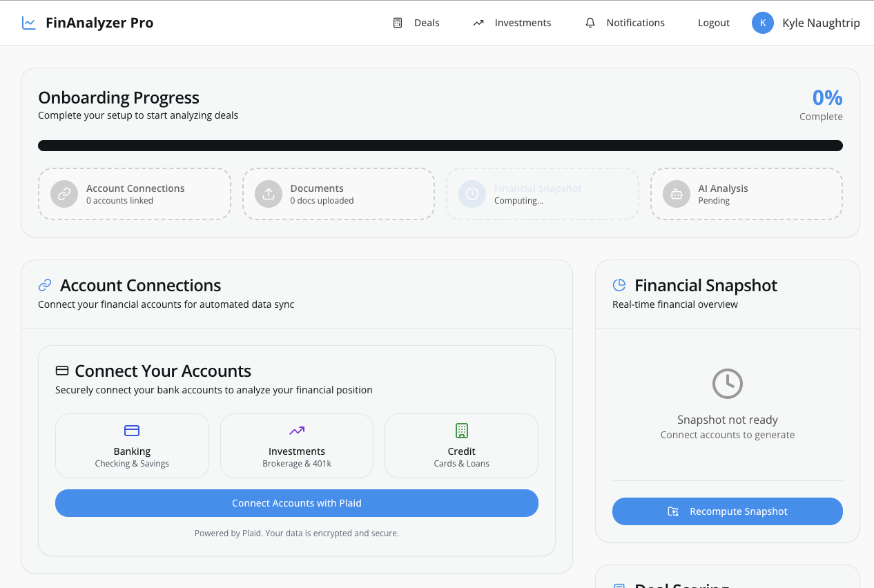Click the AI Analysis pending step card
The width and height of the screenshot is (874, 588).
(x=746, y=194)
